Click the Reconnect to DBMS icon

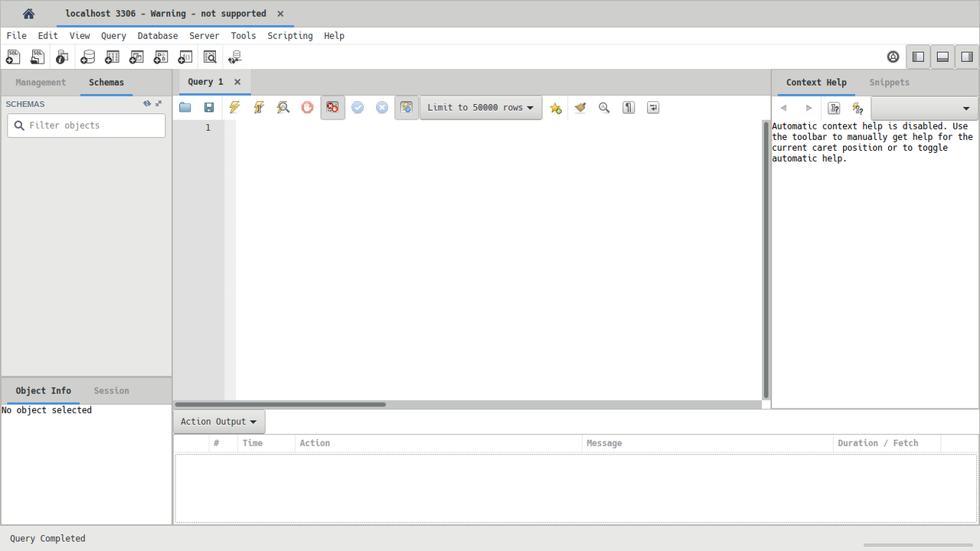(x=234, y=57)
